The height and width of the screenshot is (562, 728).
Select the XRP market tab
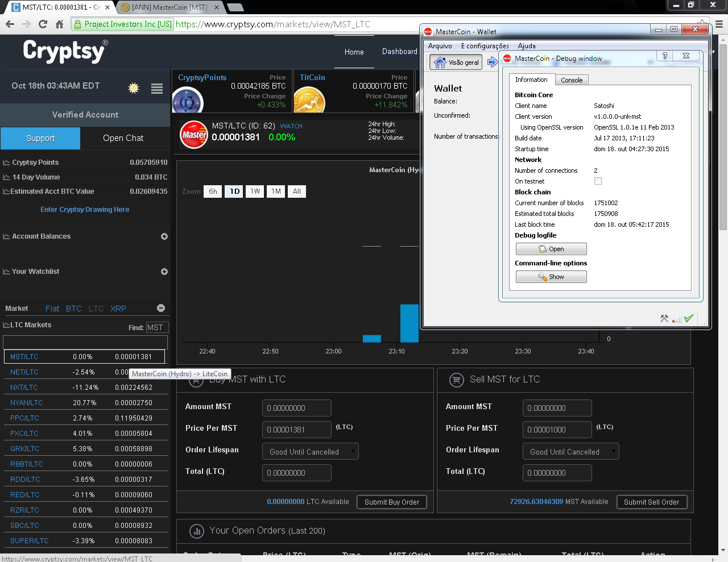(118, 309)
